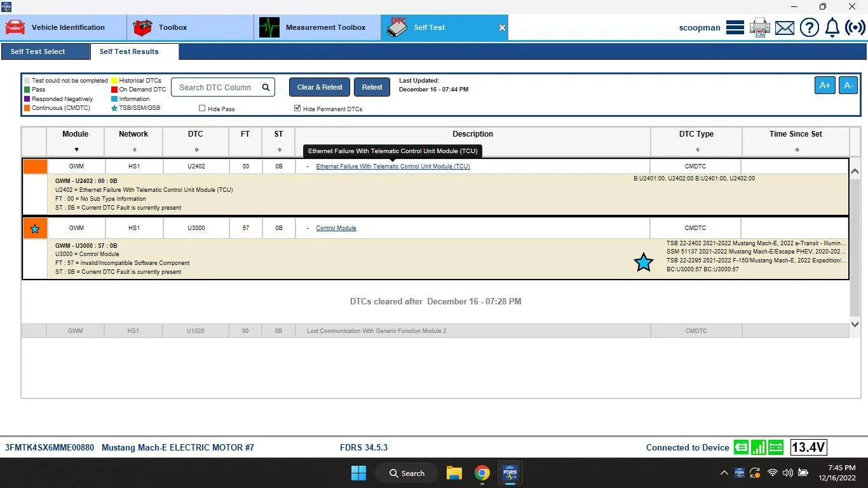Image resolution: width=868 pixels, height=488 pixels.
Task: Open the Windows Start menu
Action: click(x=358, y=473)
